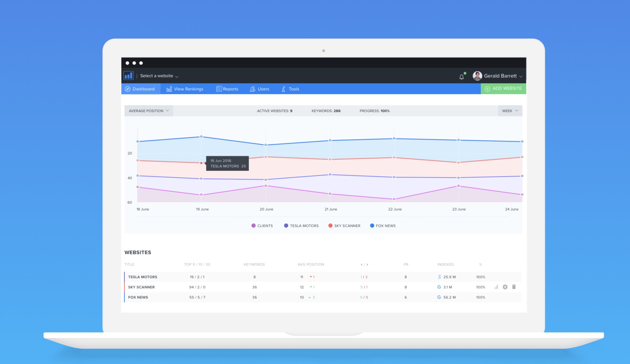Toggle the Tesla Motors legend series
The image size is (630, 364).
tap(301, 226)
